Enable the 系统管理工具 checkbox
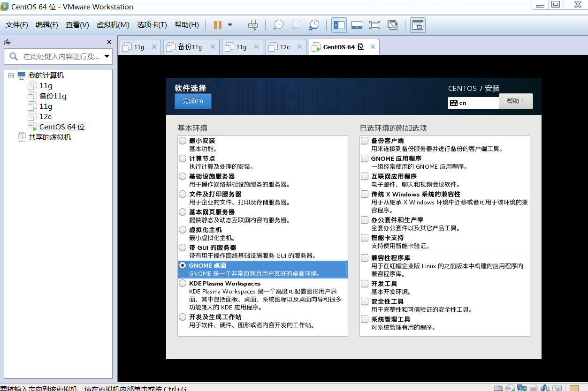The height and width of the screenshot is (391, 588). [365, 319]
